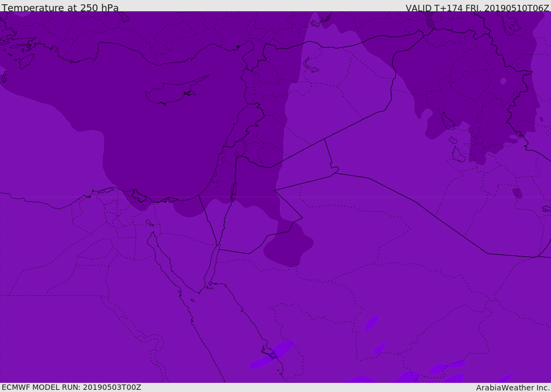The height and width of the screenshot is (392, 551).
Task: Select the VALID T+174 timestamp label
Action: [477, 8]
